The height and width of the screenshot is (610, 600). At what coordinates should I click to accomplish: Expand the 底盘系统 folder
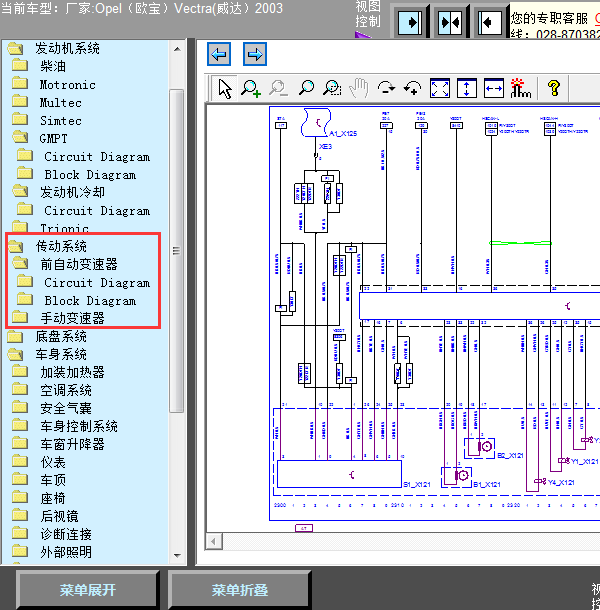tap(16, 335)
